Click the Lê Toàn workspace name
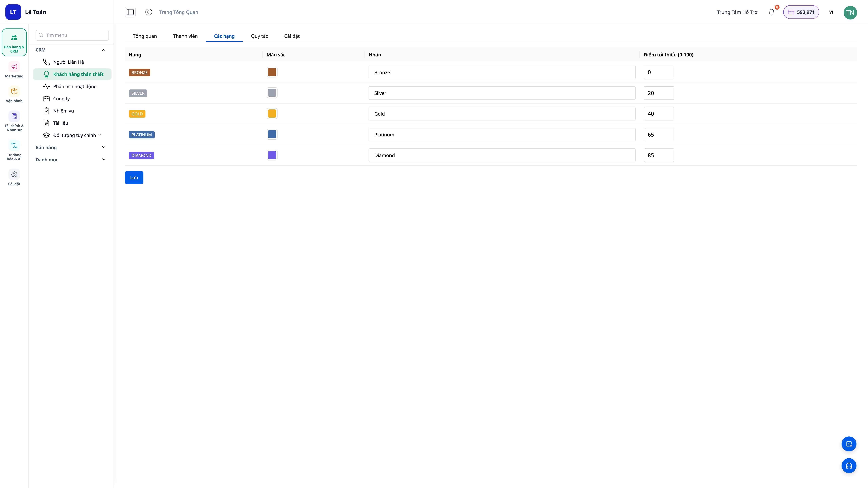868x488 pixels. pos(36,12)
